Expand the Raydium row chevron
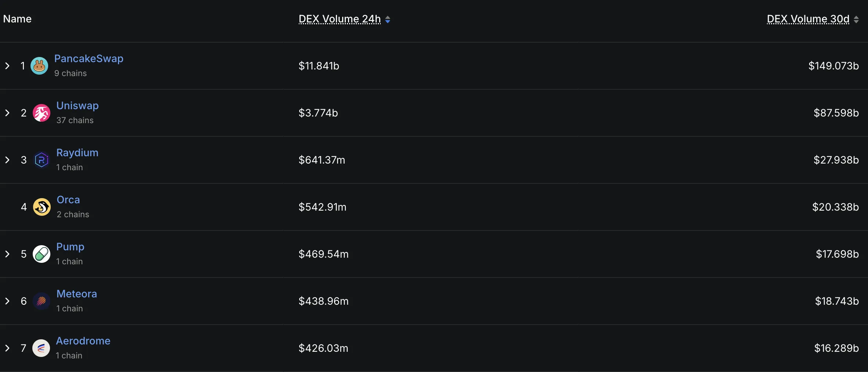 pos(7,160)
